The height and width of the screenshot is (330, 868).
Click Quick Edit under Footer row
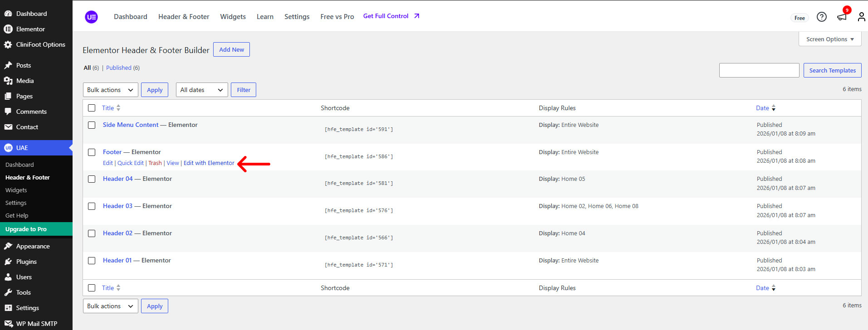click(131, 163)
